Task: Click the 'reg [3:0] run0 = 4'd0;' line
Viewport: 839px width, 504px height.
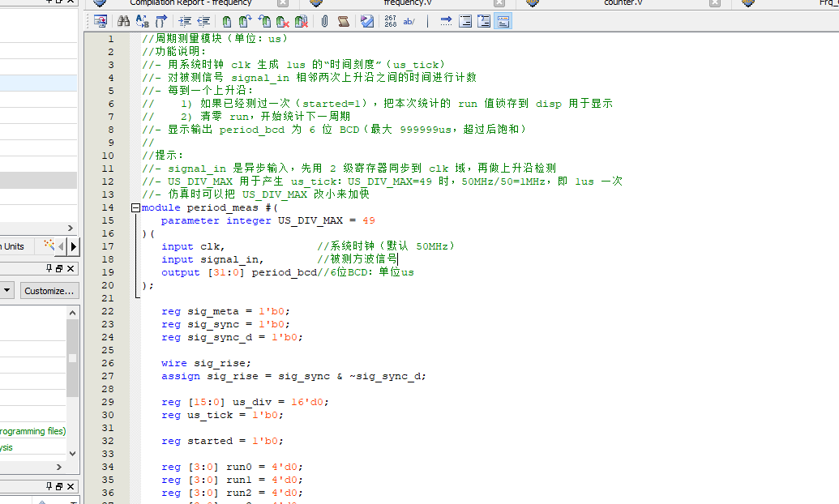Action: tap(232, 467)
